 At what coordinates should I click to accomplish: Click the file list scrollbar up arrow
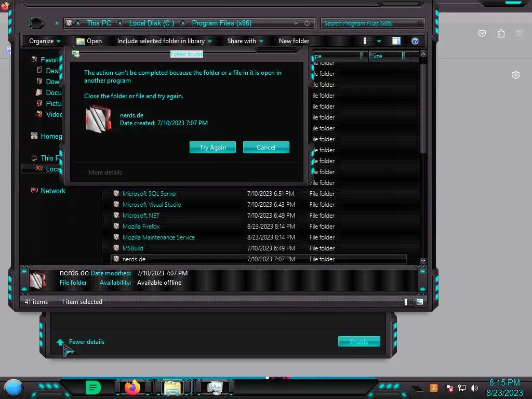click(423, 54)
